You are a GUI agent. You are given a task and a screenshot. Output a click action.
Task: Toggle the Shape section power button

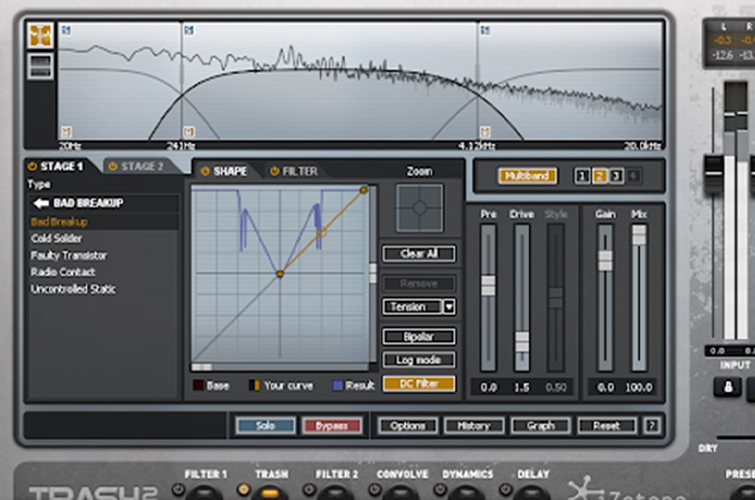pyautogui.click(x=205, y=171)
